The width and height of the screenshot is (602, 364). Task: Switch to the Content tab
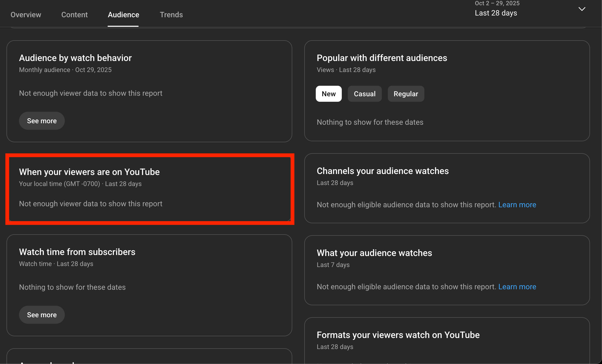[x=74, y=14]
